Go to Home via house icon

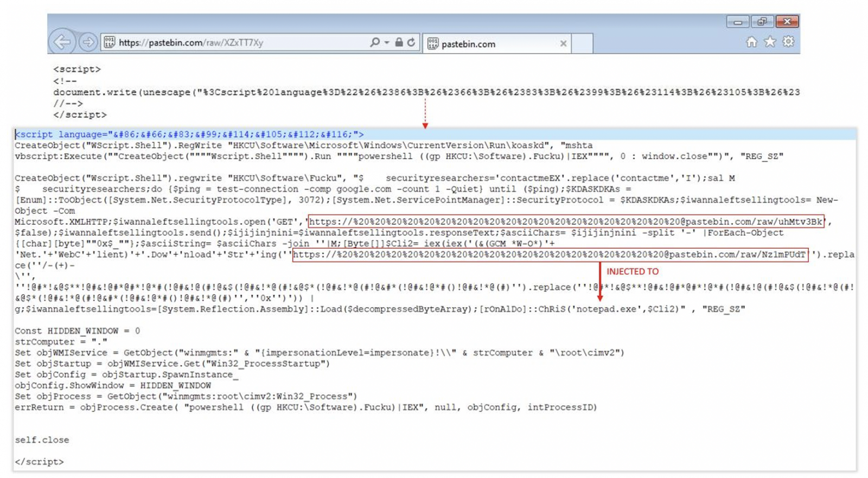pyautogui.click(x=751, y=42)
